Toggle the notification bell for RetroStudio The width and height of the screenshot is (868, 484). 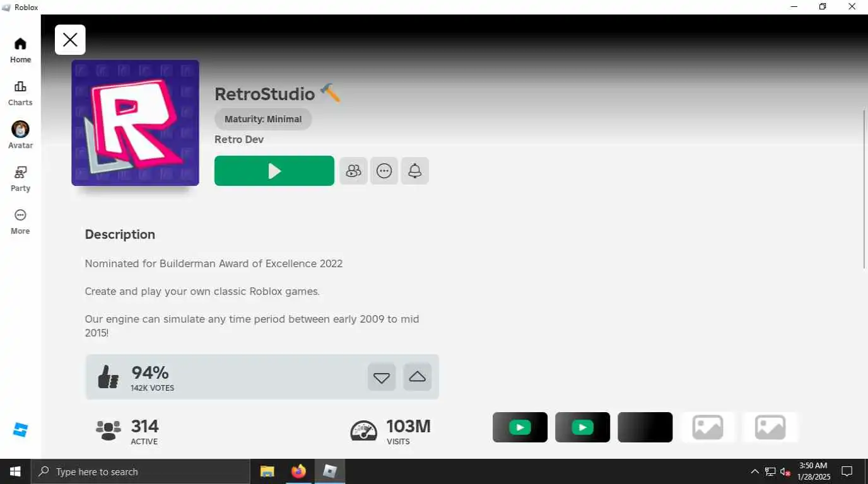(414, 171)
